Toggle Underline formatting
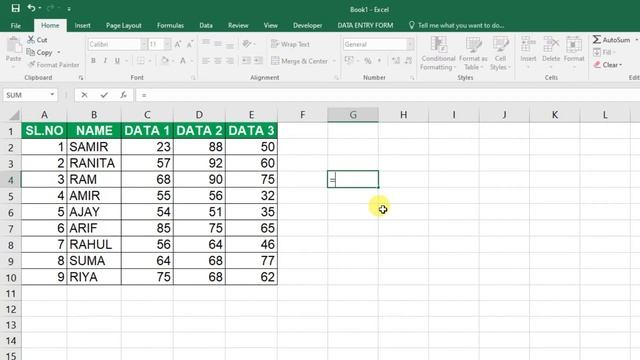This screenshot has height=360, width=640. (117, 61)
